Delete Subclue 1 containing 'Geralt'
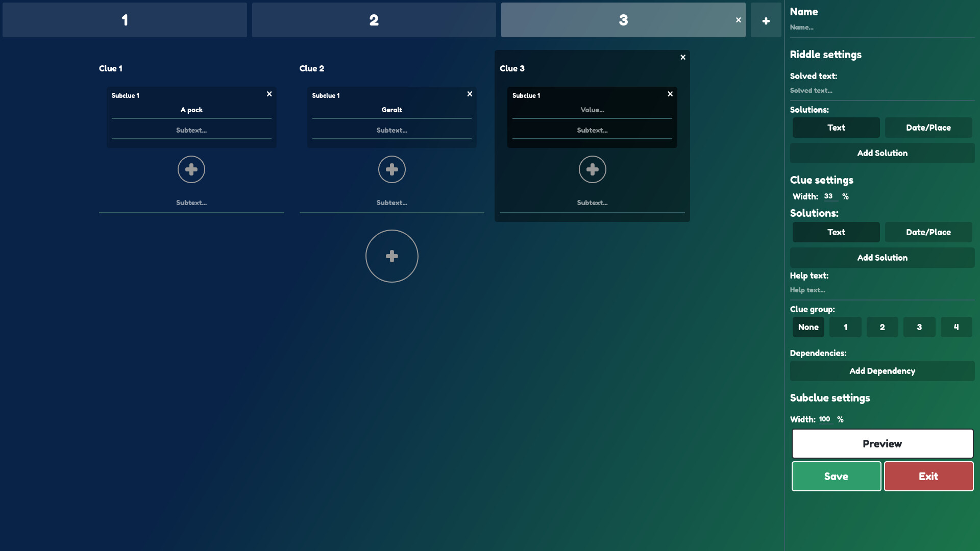 (470, 94)
